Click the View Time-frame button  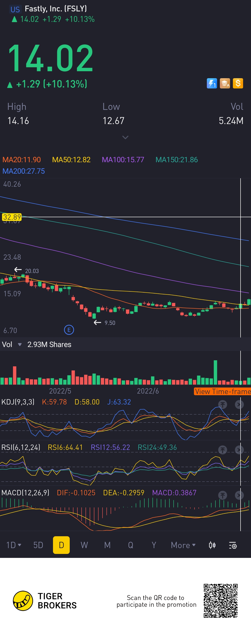point(222,391)
